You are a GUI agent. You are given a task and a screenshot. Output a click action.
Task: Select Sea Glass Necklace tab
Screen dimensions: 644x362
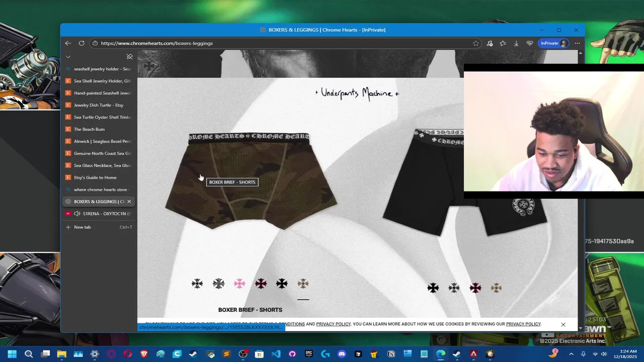click(x=99, y=165)
